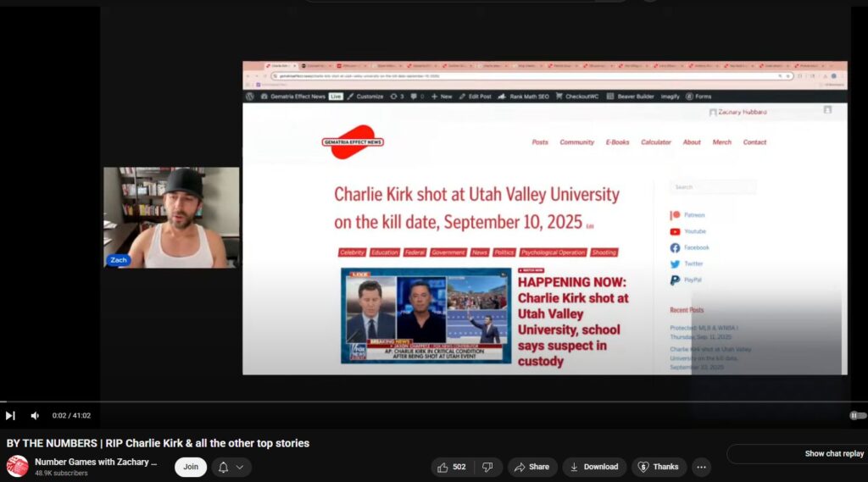Click the Download button
Image resolution: width=868 pixels, height=482 pixels.
pyautogui.click(x=594, y=467)
